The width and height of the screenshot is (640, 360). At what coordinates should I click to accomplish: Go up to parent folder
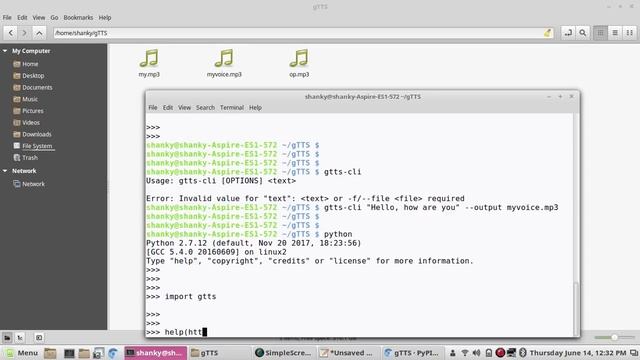(39, 33)
